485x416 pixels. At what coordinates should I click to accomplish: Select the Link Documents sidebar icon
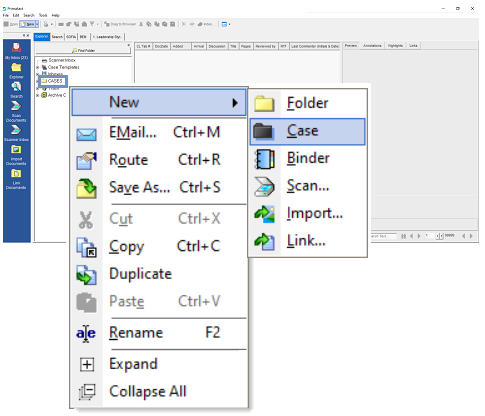[x=16, y=179]
